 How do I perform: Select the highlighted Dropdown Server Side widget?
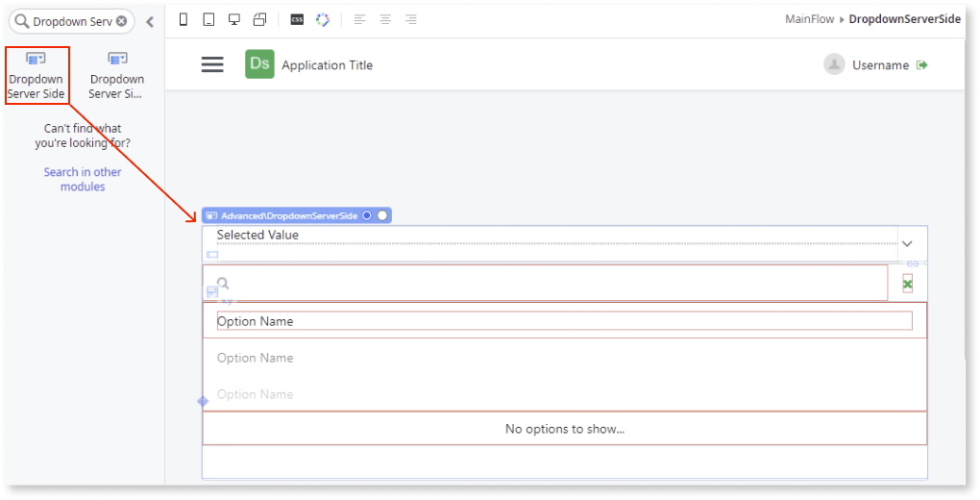click(37, 76)
